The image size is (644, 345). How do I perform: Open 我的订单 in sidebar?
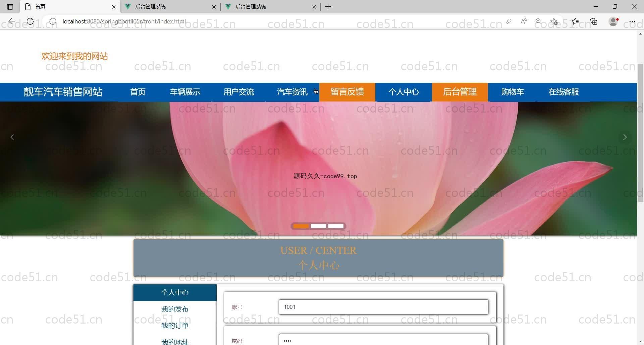point(175,326)
